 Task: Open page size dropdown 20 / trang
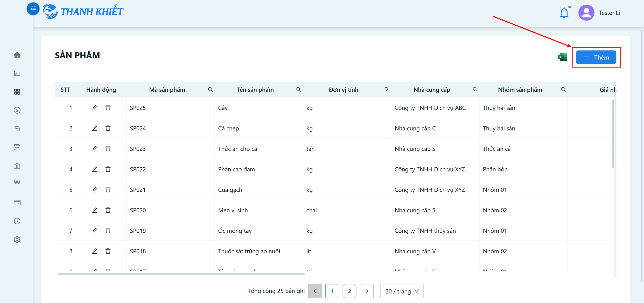402,291
